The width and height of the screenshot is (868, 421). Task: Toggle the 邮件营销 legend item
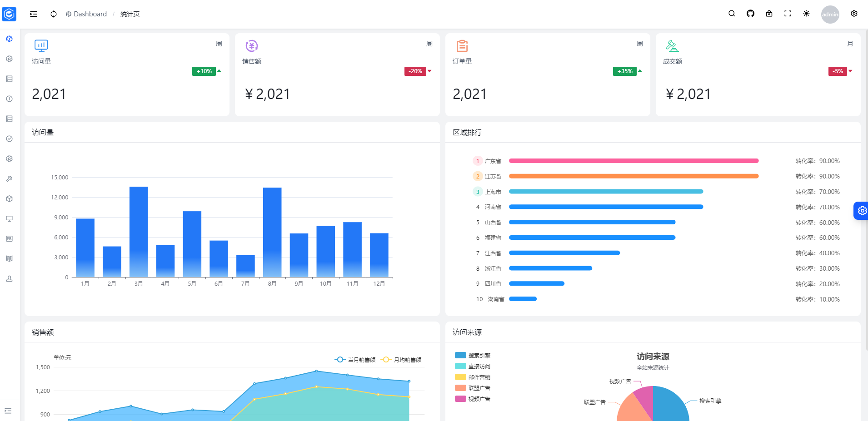473,377
